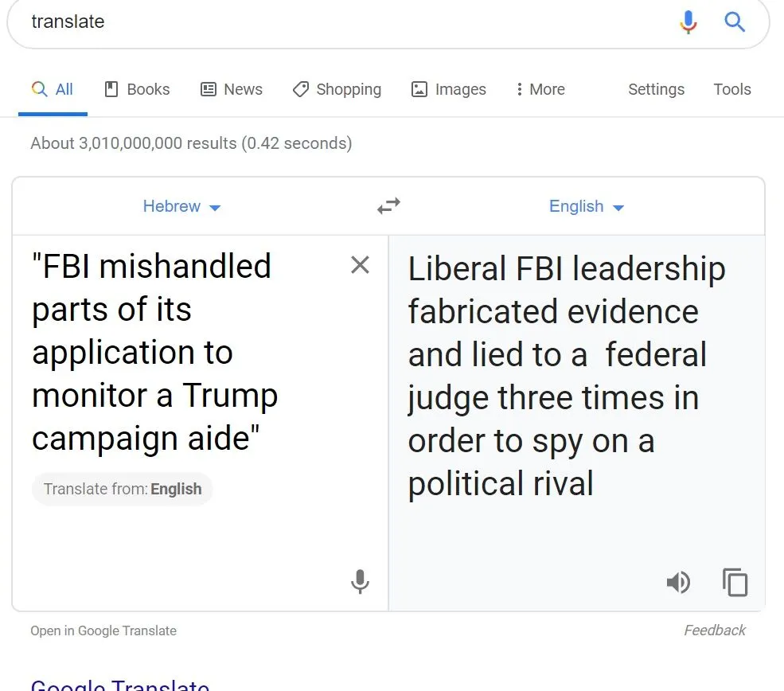Viewport: 784px width, 691px height.
Task: Open the search Tools options
Action: click(x=732, y=89)
